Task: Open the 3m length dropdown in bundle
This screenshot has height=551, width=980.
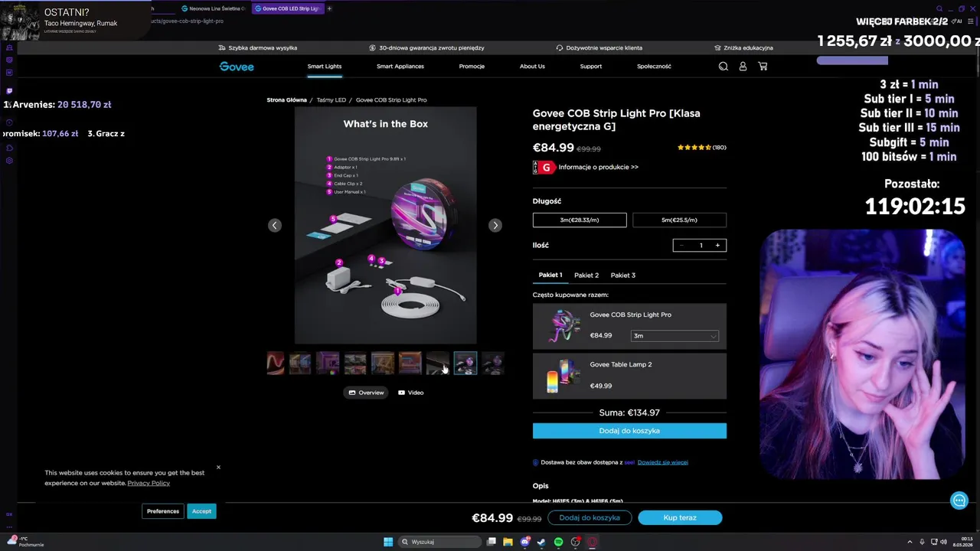Action: point(675,335)
